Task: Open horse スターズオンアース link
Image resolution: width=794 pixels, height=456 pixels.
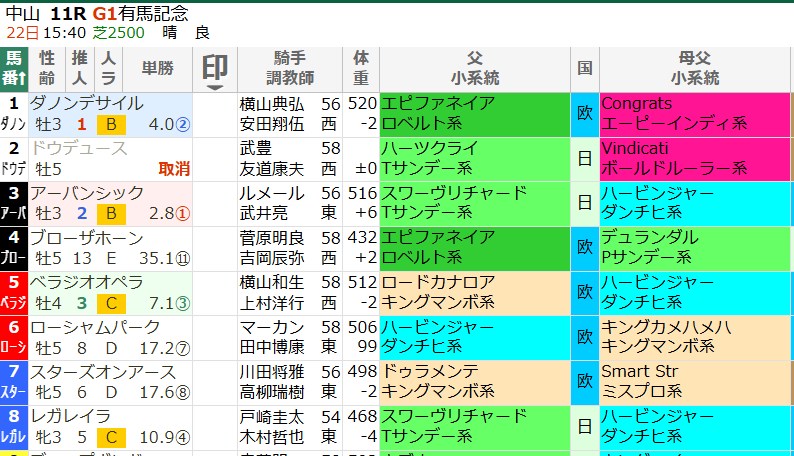Action: click(x=103, y=372)
